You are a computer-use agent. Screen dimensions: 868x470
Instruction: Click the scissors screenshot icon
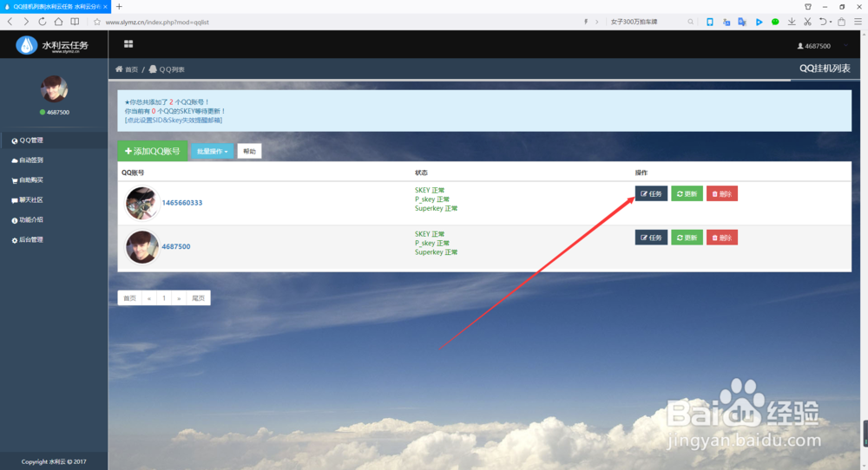807,23
